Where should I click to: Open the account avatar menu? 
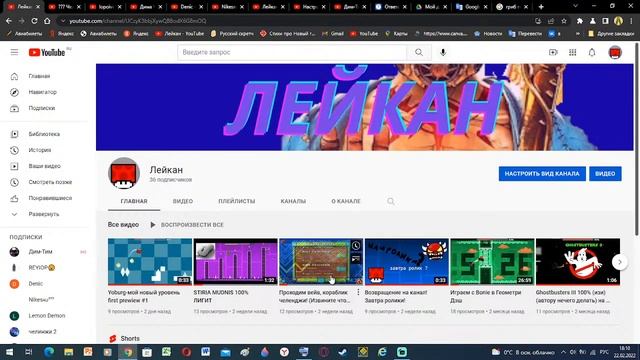click(x=615, y=52)
